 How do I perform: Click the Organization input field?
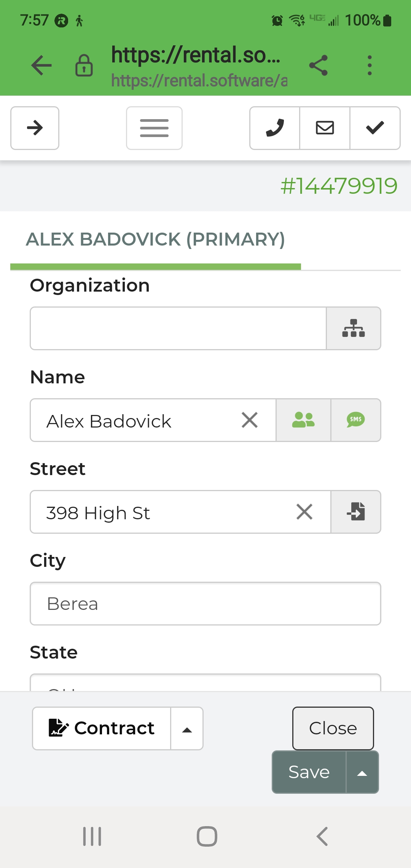click(x=178, y=328)
